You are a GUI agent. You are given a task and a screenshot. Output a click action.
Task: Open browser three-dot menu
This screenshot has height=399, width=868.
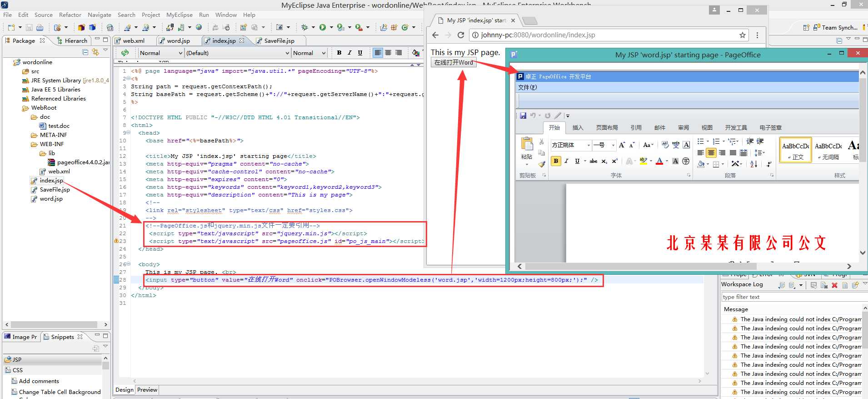pos(757,35)
